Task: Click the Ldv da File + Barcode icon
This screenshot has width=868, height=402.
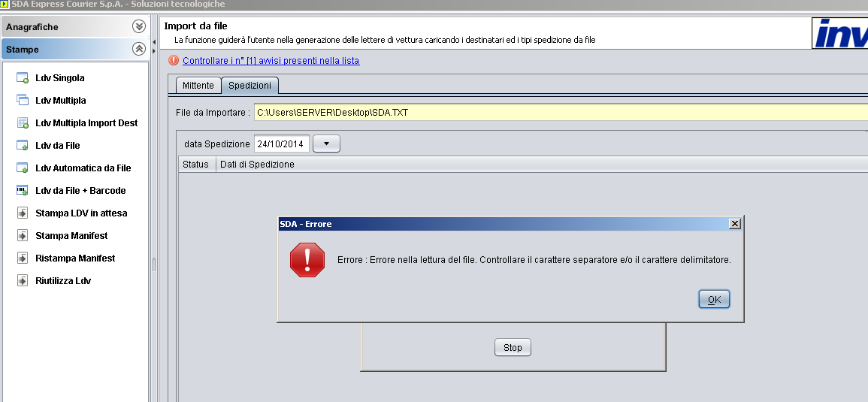Action: [22, 190]
